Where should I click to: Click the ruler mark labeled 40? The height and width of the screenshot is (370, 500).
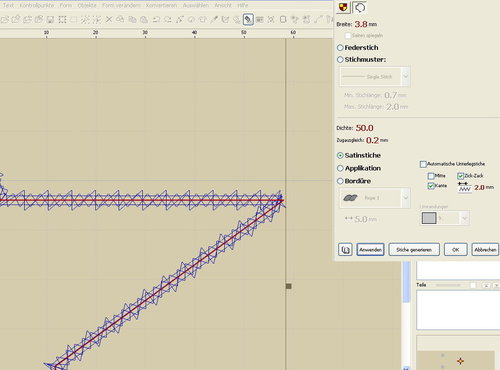194,33
